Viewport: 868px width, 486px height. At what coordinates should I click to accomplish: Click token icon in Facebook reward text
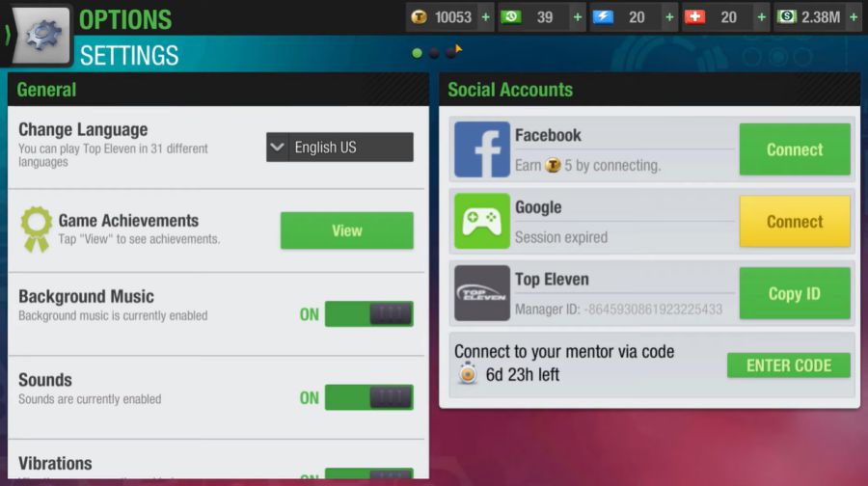click(x=553, y=165)
